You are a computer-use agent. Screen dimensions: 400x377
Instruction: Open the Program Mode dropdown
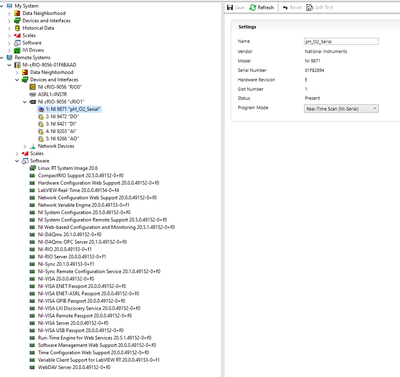click(341, 109)
